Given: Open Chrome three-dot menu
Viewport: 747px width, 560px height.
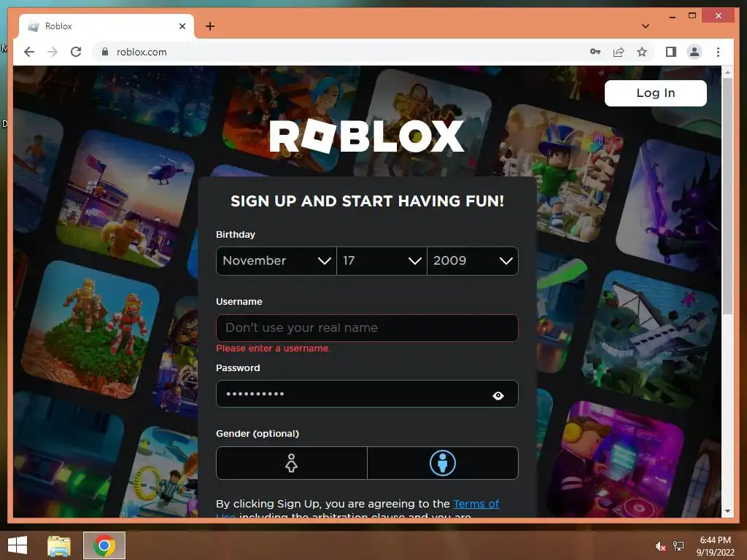Looking at the screenshot, I should pos(718,52).
